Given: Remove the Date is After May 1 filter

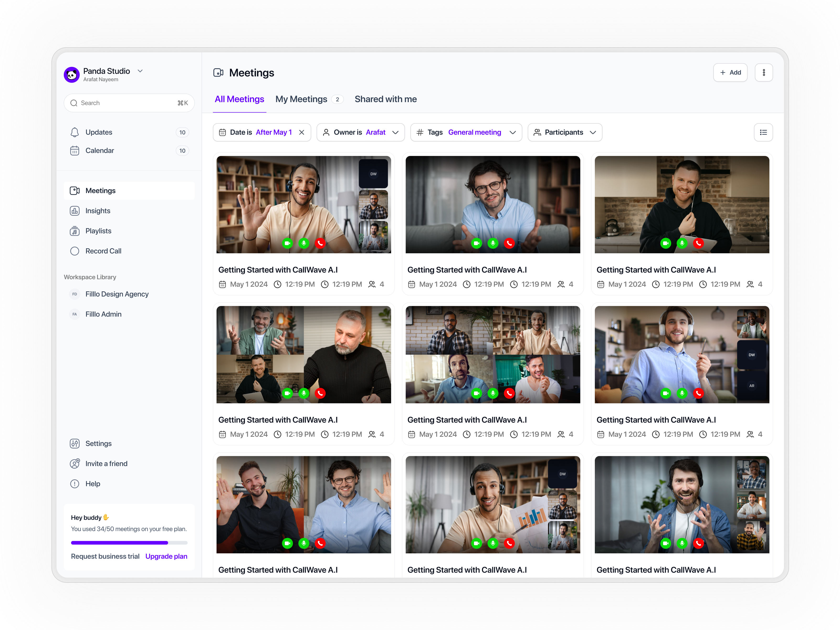Looking at the screenshot, I should [302, 132].
